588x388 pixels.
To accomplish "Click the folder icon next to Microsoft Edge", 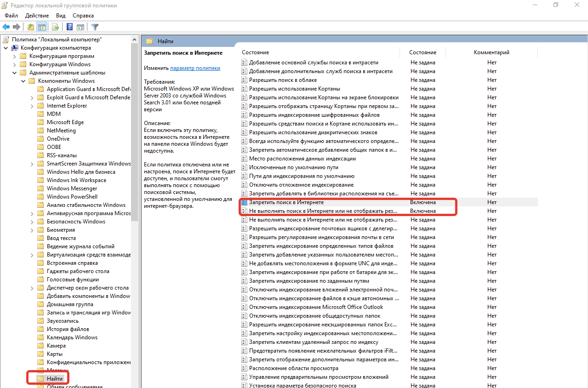I will 41,122.
